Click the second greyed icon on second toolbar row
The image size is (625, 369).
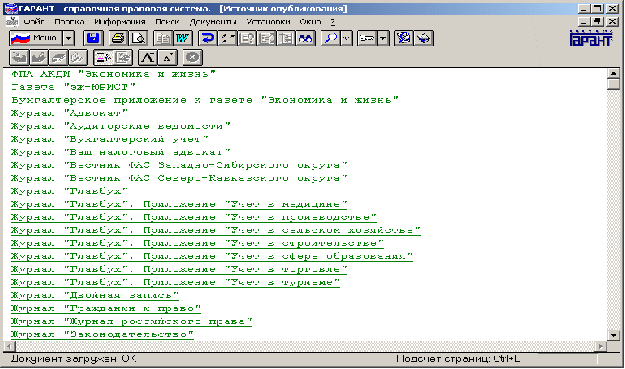click(39, 58)
